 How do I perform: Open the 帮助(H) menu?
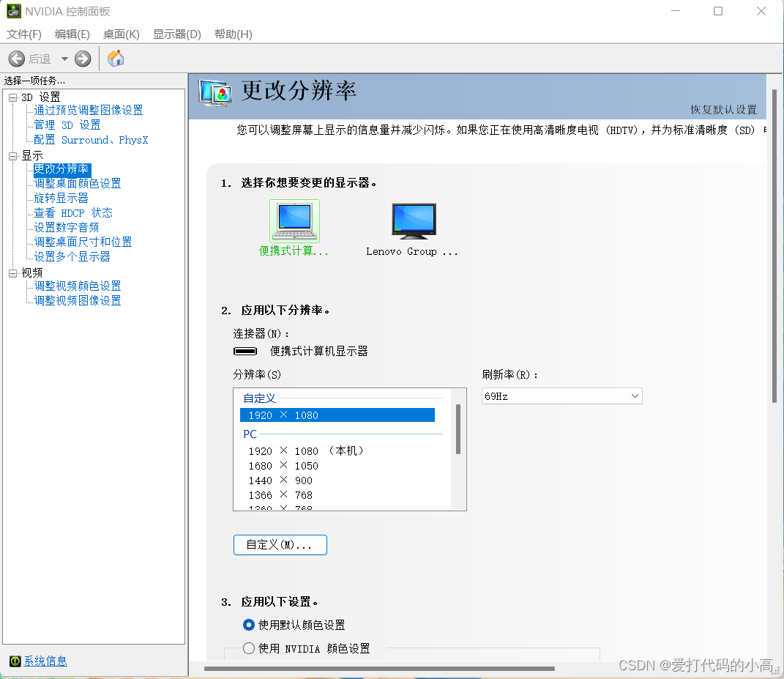click(234, 34)
